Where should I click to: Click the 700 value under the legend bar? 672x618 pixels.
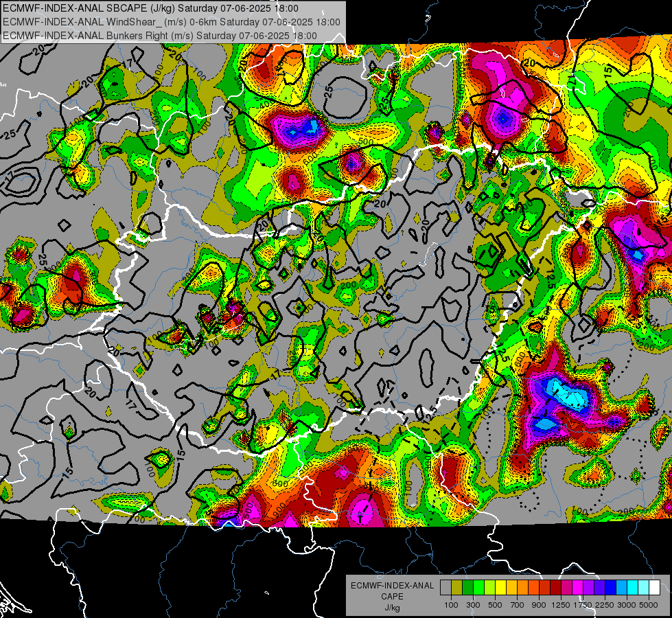(x=517, y=605)
